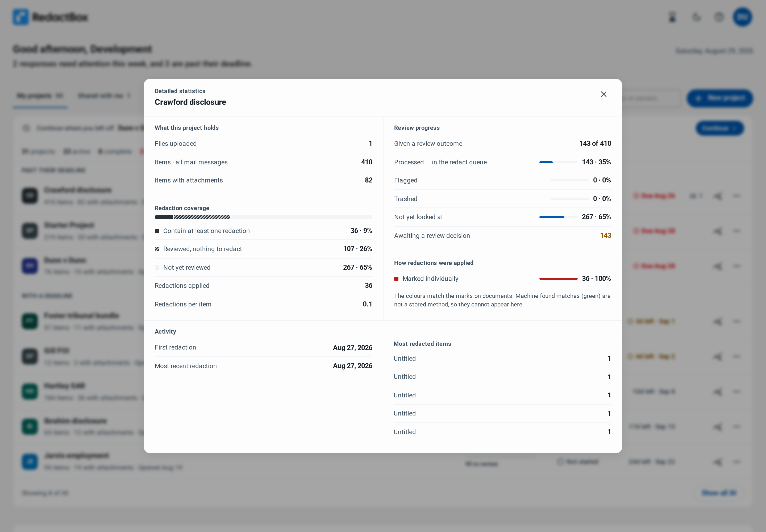Focus the project search field
Image resolution: width=766 pixels, height=532 pixels.
click(x=650, y=98)
